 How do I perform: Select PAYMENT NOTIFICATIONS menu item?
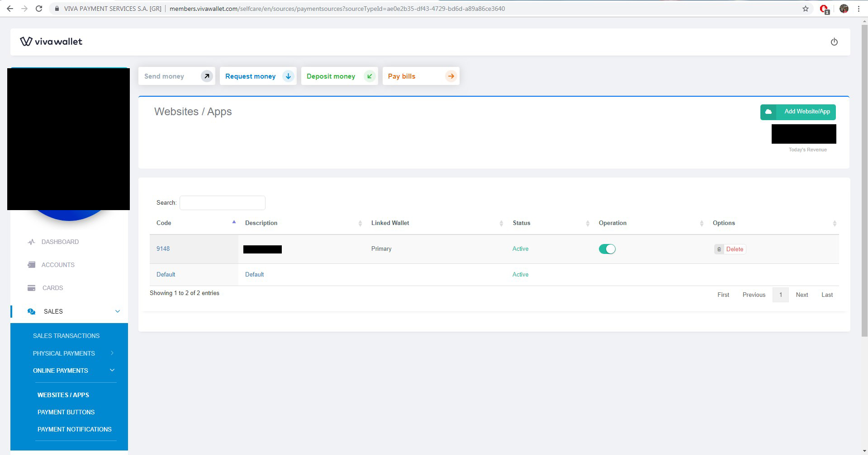coord(75,429)
